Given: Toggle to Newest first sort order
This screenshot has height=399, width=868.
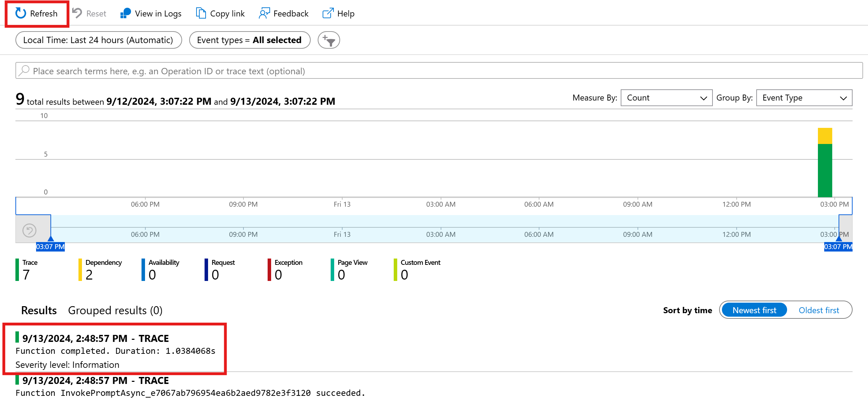Looking at the screenshot, I should coord(755,310).
